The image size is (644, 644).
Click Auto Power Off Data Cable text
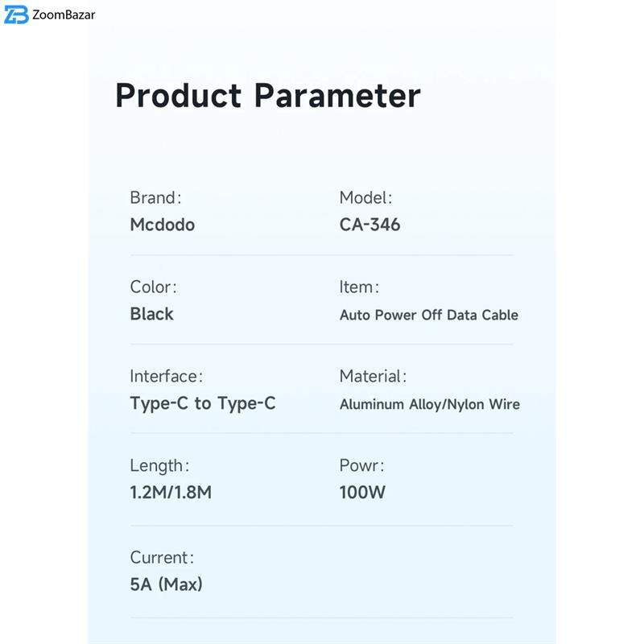point(428,315)
